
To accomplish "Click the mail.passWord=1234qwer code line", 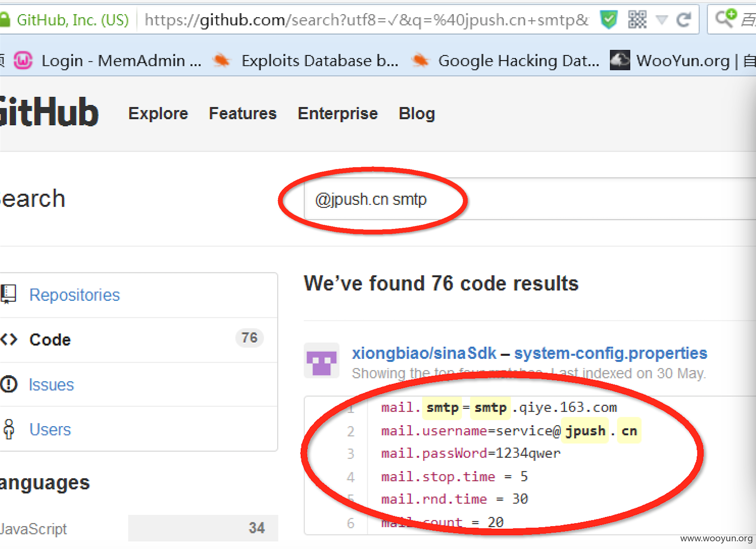I will pyautogui.click(x=471, y=453).
